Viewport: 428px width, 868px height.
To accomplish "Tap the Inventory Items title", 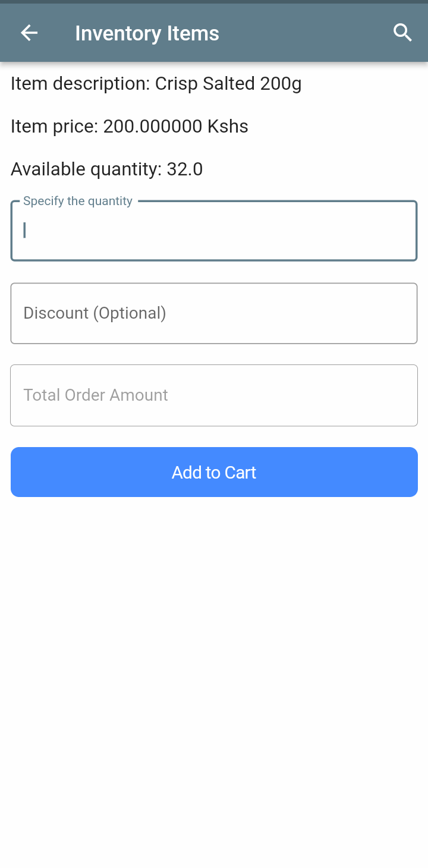I will 147,33.
